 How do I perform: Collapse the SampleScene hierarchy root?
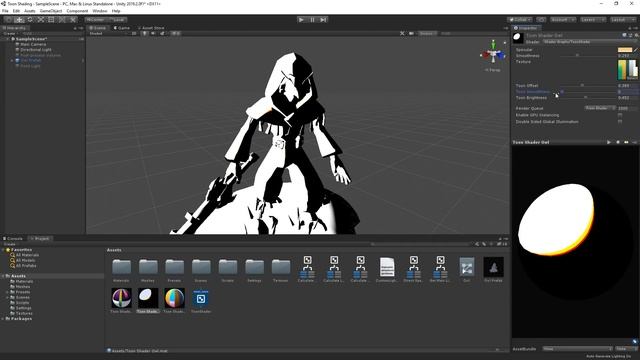[7, 39]
